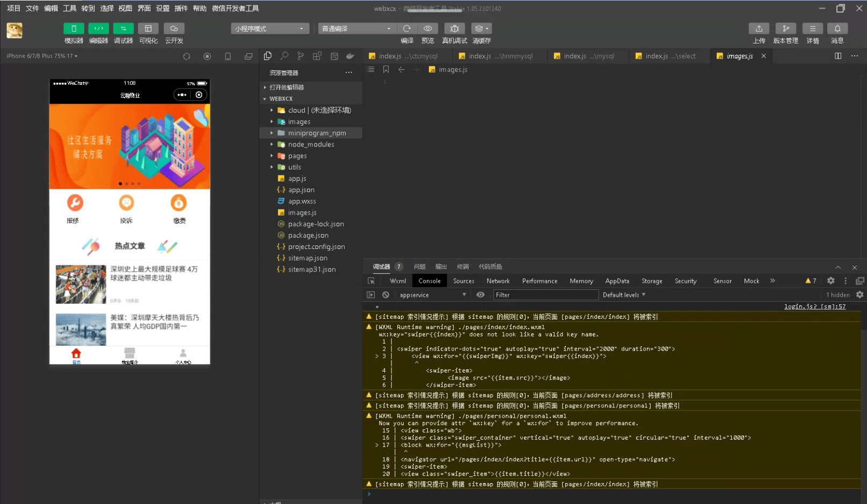Click the split editor icon

pyautogui.click(x=838, y=56)
